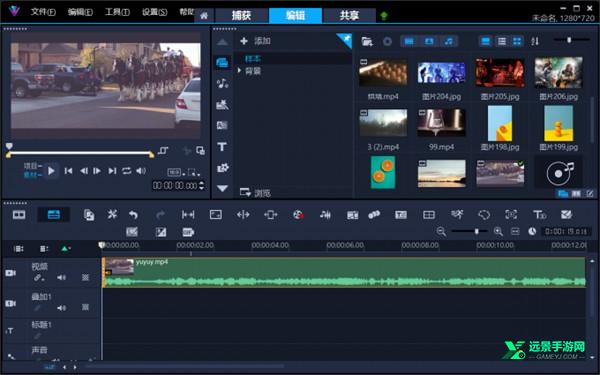Open the 设置 (Settings) menu
This screenshot has width=600, height=375.
[155, 12]
